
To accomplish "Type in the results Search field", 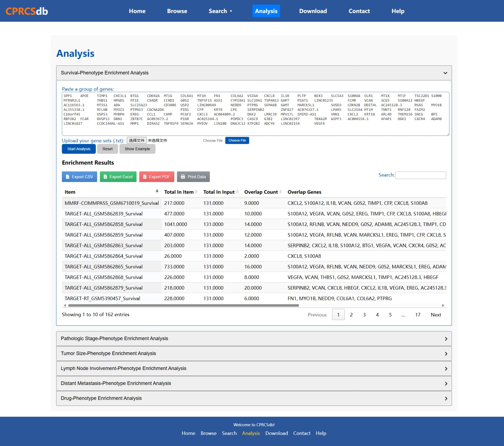I will click(420, 175).
